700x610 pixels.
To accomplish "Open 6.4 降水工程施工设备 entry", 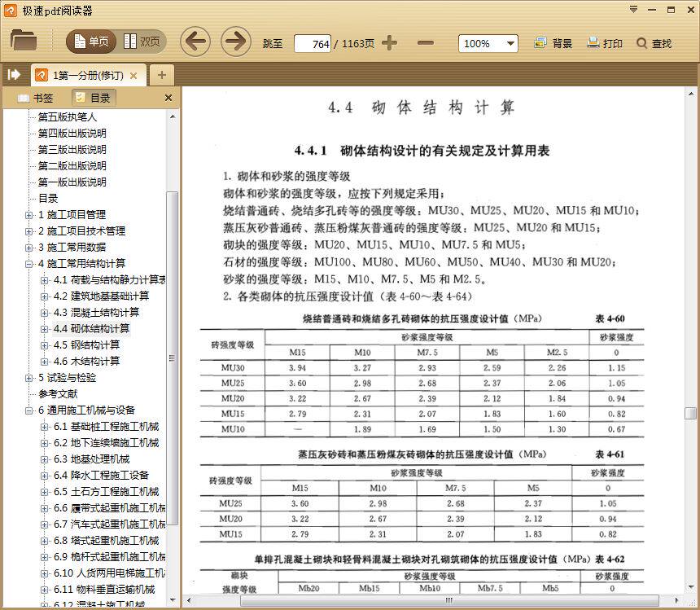I will pos(102,476).
